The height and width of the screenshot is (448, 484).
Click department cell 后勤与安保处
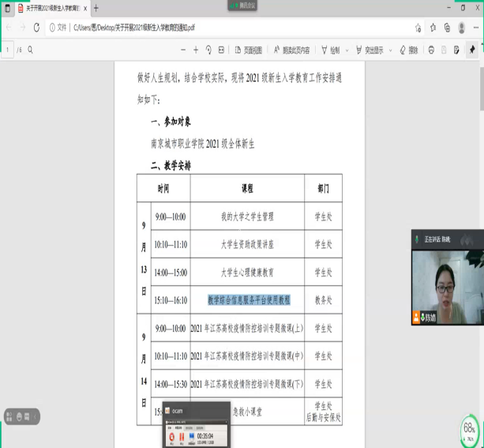pyautogui.click(x=323, y=418)
